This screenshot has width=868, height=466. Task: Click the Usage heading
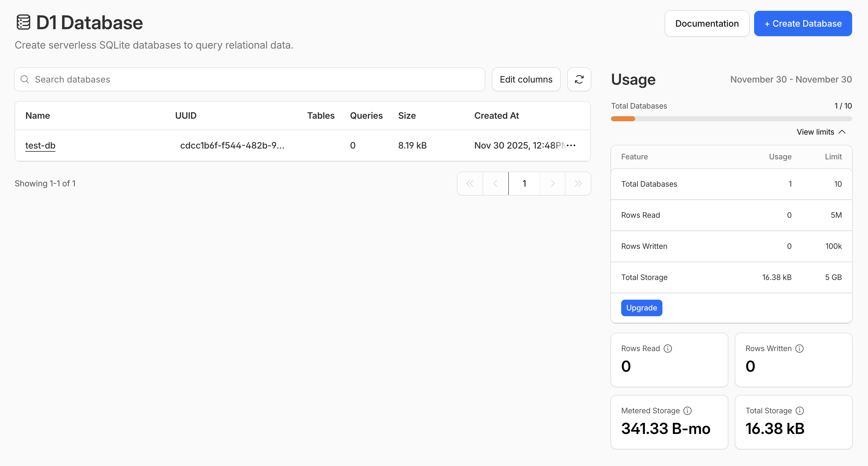pos(633,79)
